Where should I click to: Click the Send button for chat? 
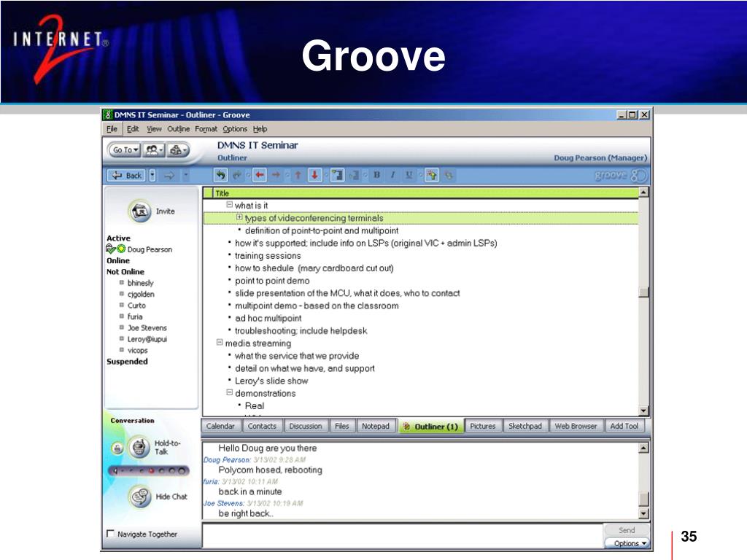(x=627, y=530)
